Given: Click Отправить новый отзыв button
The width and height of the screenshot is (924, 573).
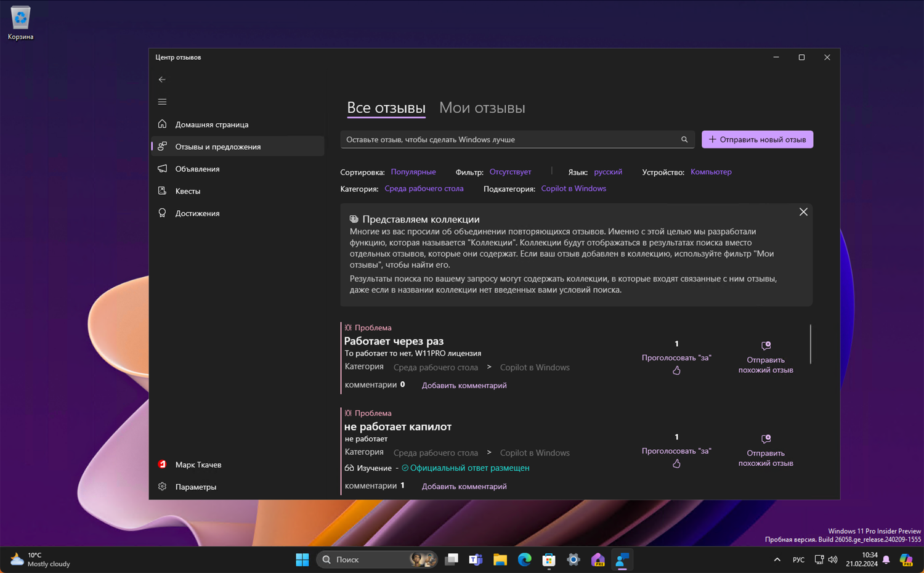Looking at the screenshot, I should pos(758,139).
